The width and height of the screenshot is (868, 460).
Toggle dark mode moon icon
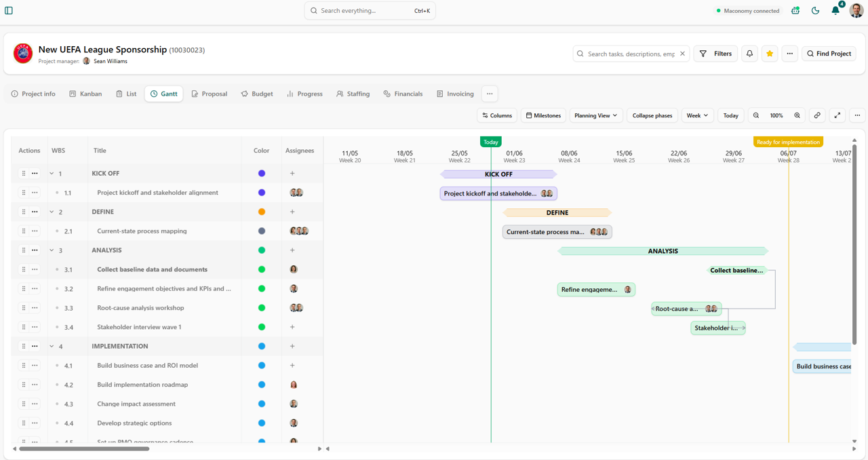tap(815, 11)
